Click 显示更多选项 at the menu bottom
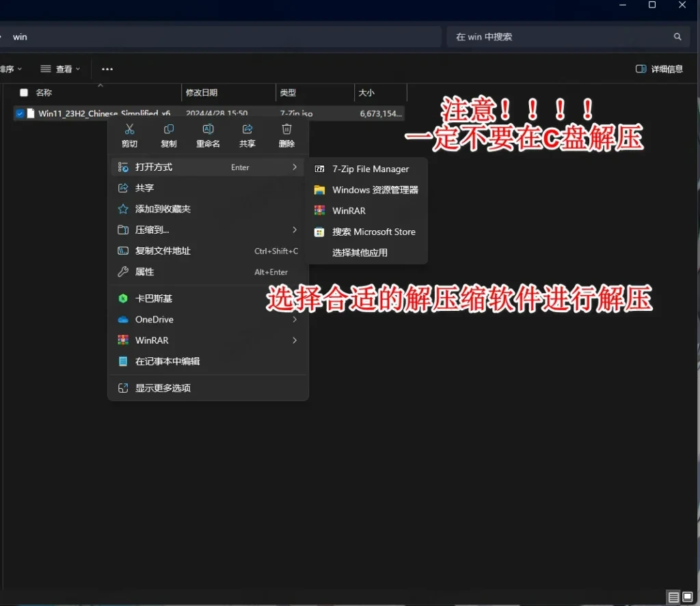Viewport: 700px width, 606px height. (x=208, y=388)
